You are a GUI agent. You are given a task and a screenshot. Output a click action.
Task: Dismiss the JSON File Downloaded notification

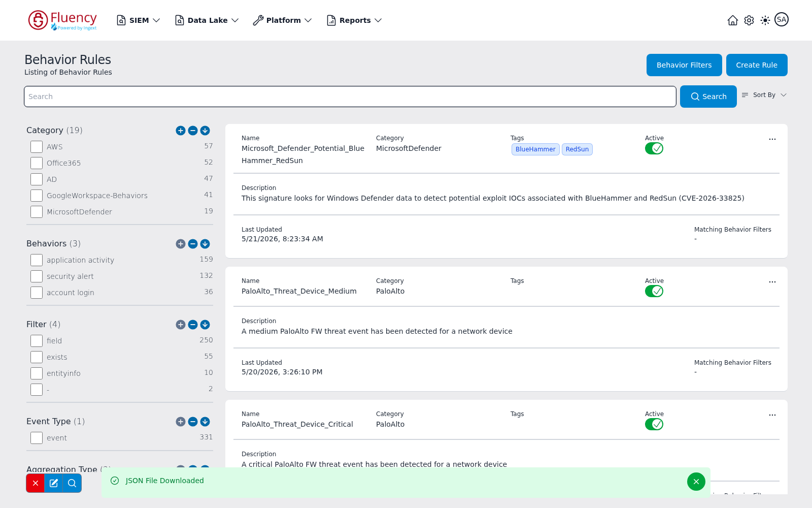(x=696, y=482)
